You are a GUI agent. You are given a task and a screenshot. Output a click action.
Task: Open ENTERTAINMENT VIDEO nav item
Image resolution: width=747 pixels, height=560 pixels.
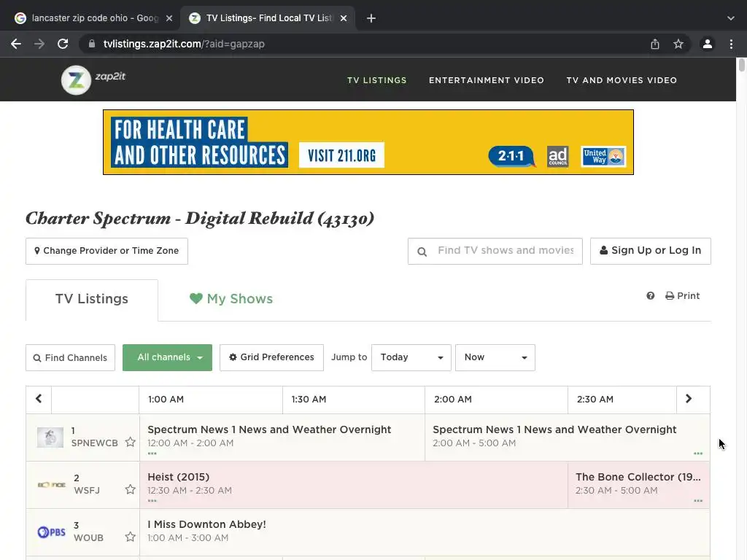pyautogui.click(x=487, y=80)
